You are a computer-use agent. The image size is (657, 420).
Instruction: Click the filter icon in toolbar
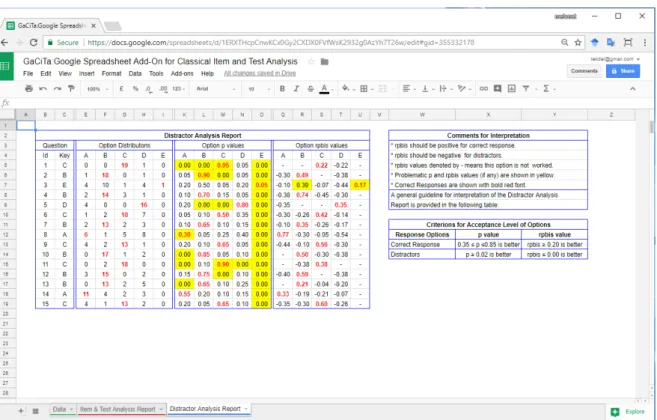[526, 88]
